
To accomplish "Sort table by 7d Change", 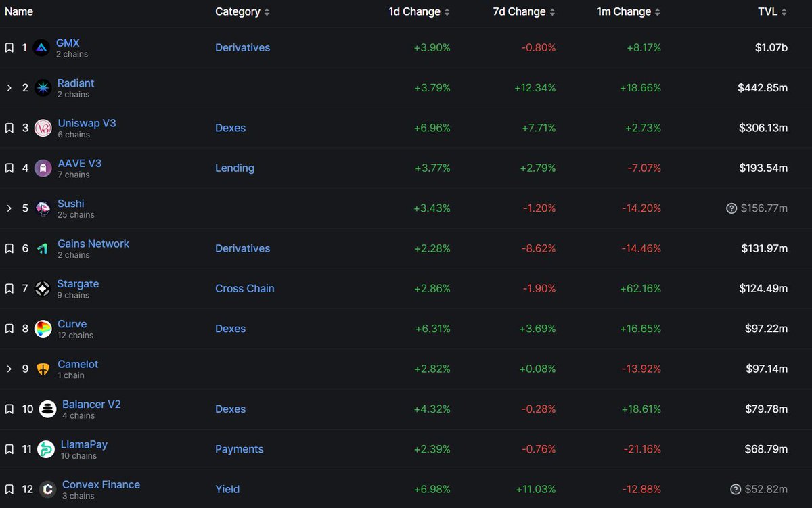I will [x=524, y=11].
